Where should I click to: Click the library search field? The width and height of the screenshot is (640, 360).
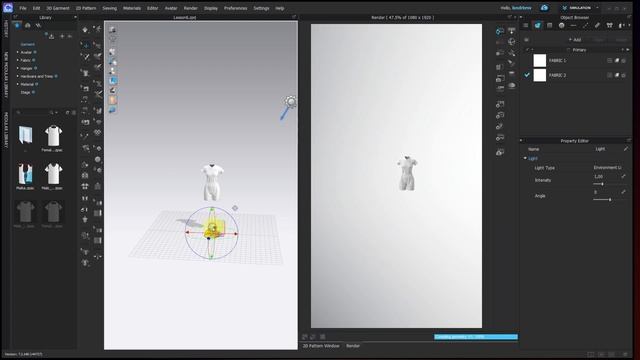click(33, 112)
